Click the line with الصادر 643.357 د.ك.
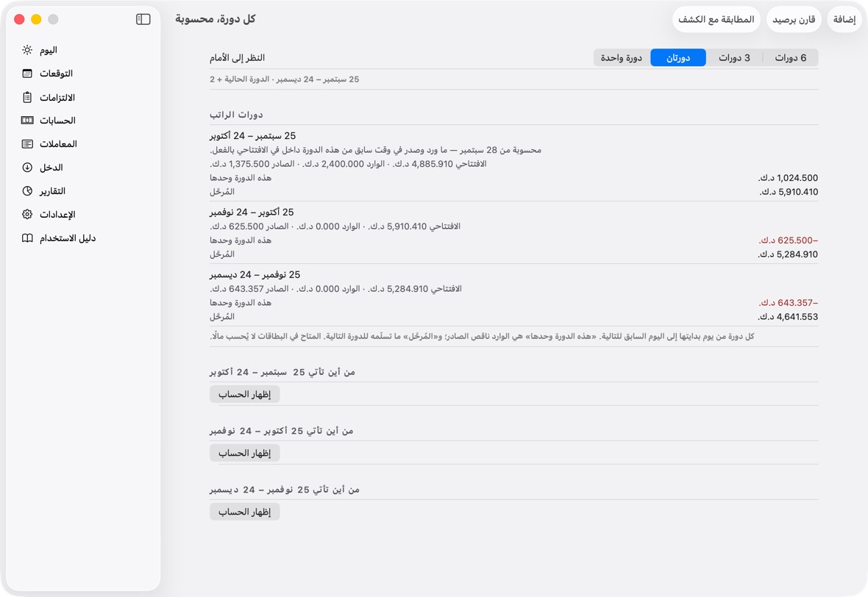868x597 pixels. click(x=335, y=289)
